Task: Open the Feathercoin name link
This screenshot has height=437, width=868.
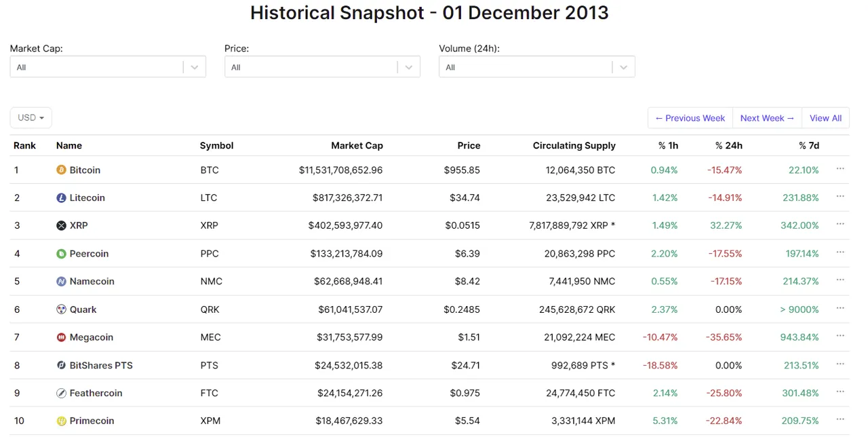Action: point(95,393)
